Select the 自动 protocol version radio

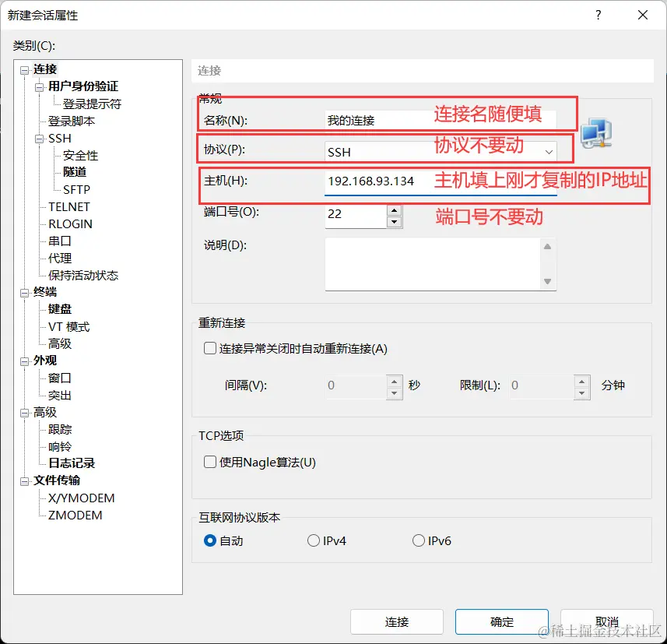click(210, 540)
